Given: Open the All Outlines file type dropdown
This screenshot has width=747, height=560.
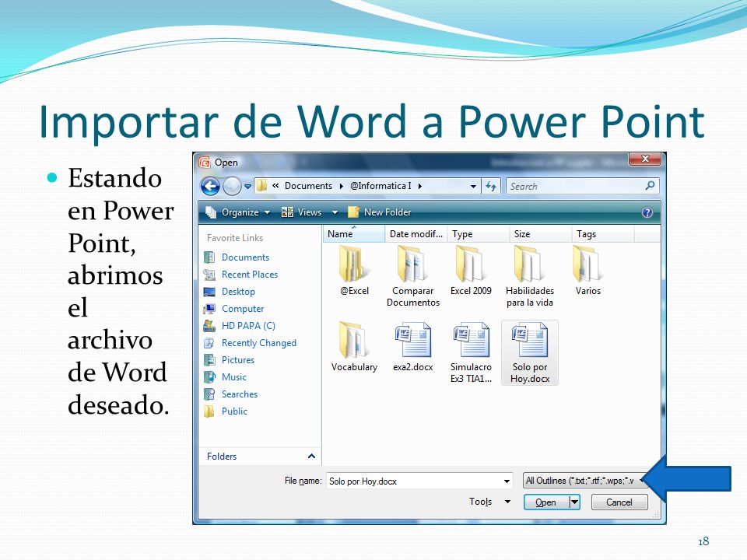Looking at the screenshot, I should coord(584,481).
